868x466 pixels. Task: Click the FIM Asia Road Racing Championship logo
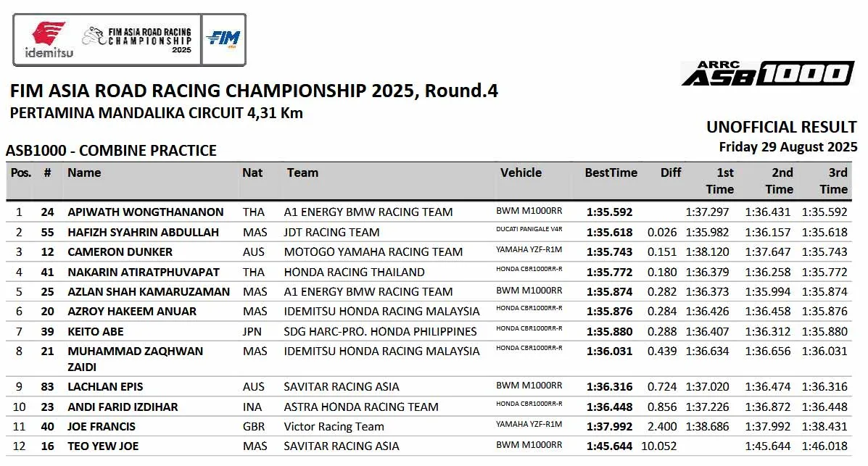[x=138, y=41]
